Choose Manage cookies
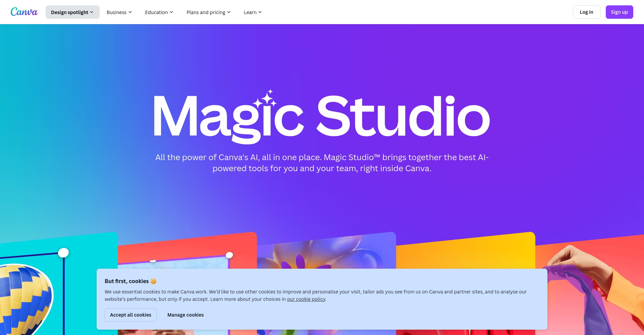The image size is (644, 335). pyautogui.click(x=185, y=315)
